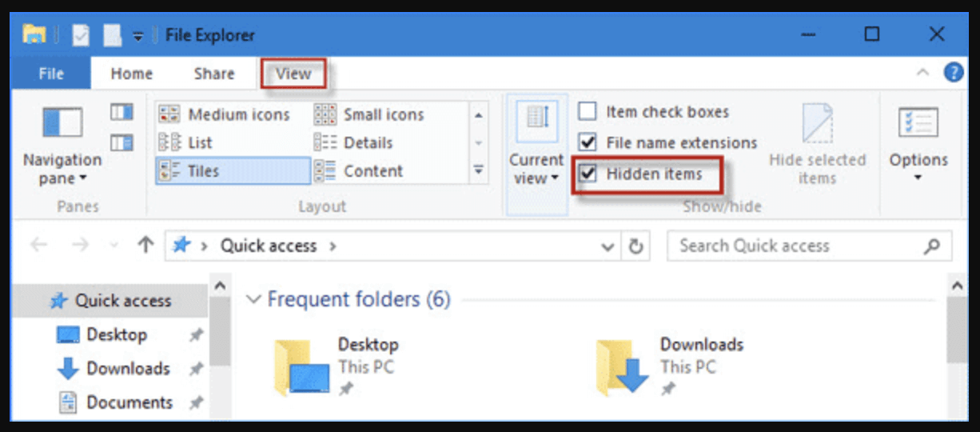The width and height of the screenshot is (980, 432).
Task: Uncheck File name extensions
Action: point(588,142)
